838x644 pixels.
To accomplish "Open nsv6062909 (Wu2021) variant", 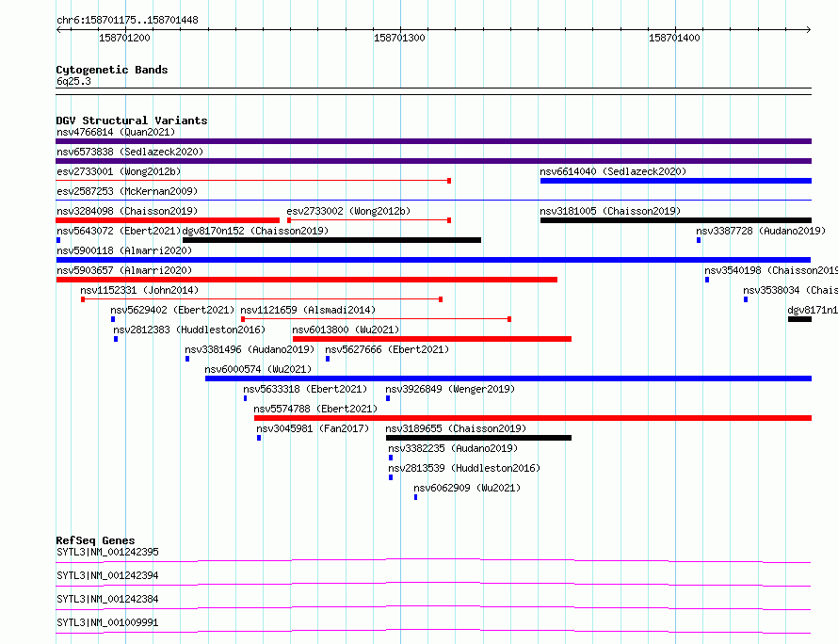I will [x=467, y=488].
